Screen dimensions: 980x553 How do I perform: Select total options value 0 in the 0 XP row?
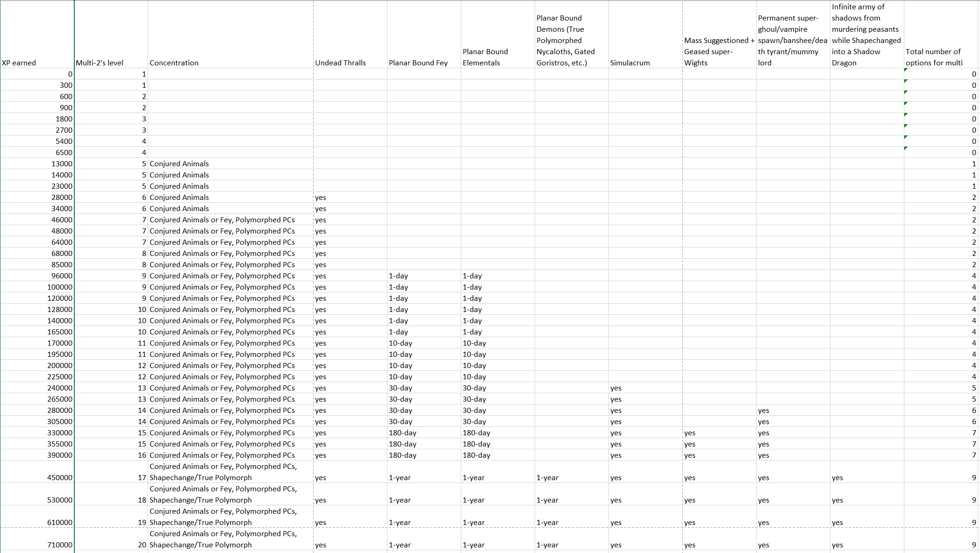click(942, 74)
